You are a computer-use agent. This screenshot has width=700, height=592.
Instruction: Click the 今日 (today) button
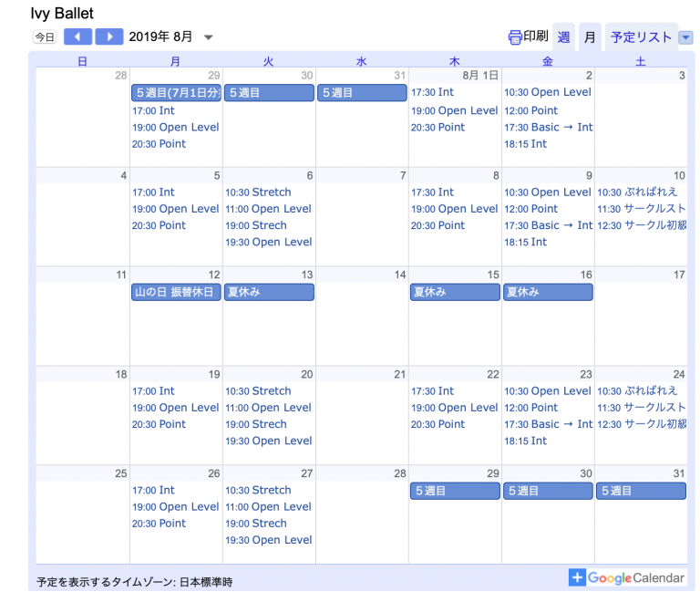(44, 37)
